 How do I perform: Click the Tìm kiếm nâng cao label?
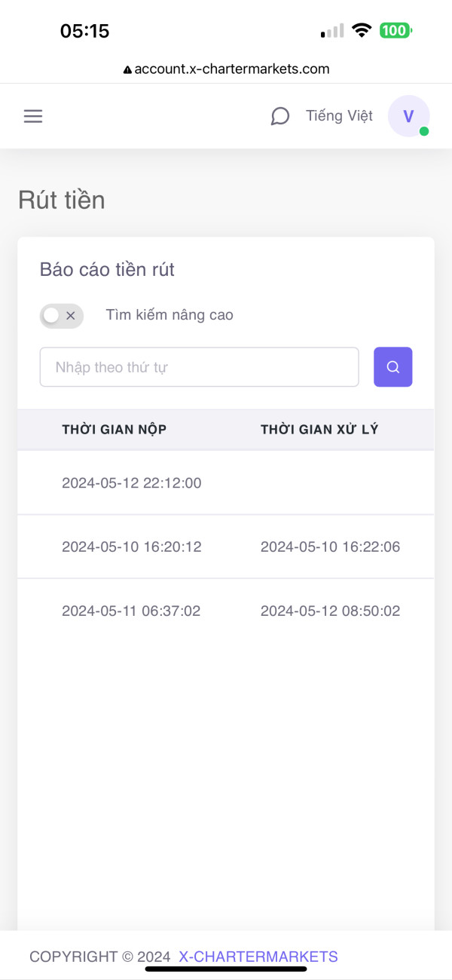click(x=169, y=315)
